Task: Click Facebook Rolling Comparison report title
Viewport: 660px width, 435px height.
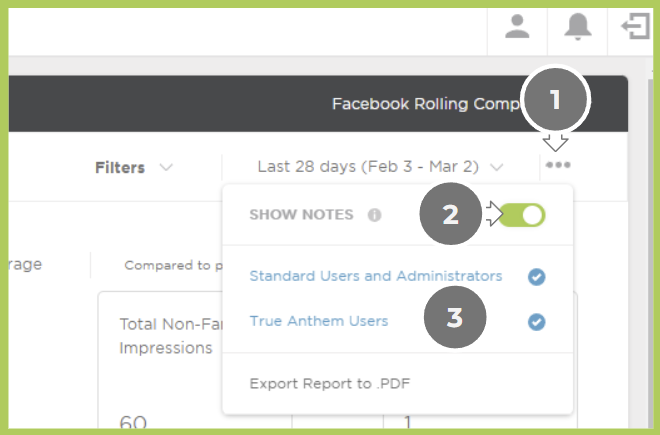Action: point(425,104)
